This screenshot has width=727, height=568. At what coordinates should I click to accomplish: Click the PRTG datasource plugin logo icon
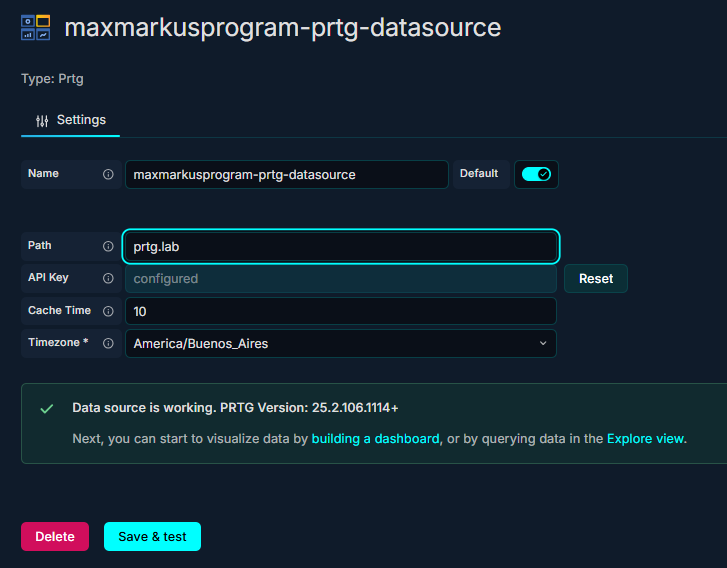pyautogui.click(x=36, y=27)
